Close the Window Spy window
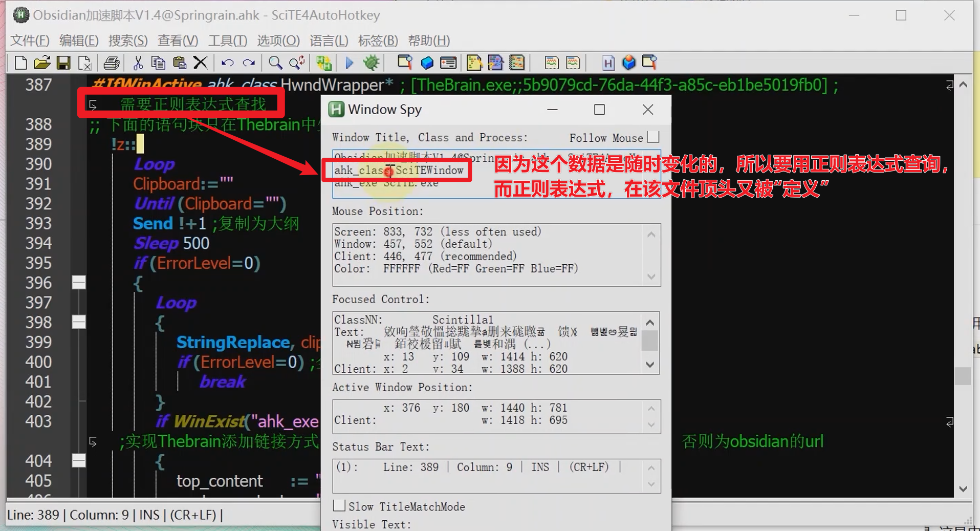The height and width of the screenshot is (531, 980). pyautogui.click(x=647, y=110)
